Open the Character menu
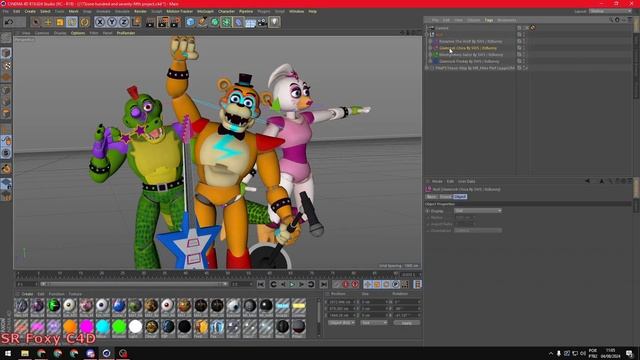This screenshot has width=640, height=360. 226,11
